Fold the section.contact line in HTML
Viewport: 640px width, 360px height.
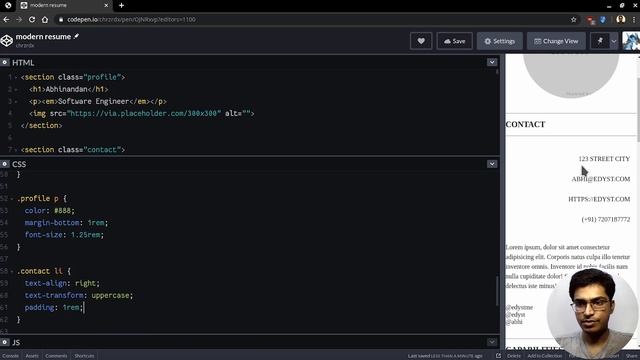(16, 150)
